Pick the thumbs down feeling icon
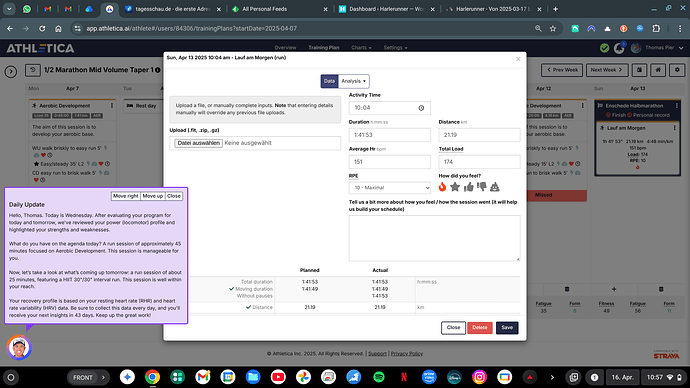Viewport: 690px width, 388px height. pos(481,187)
